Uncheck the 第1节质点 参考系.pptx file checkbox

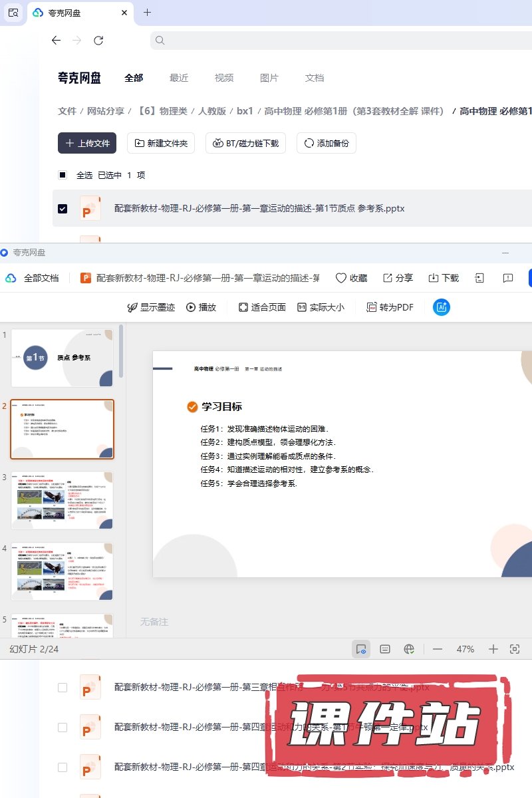63,209
